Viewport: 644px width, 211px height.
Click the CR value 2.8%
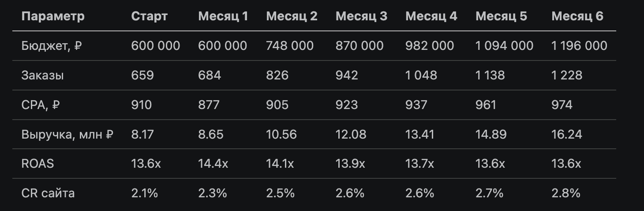point(566,193)
